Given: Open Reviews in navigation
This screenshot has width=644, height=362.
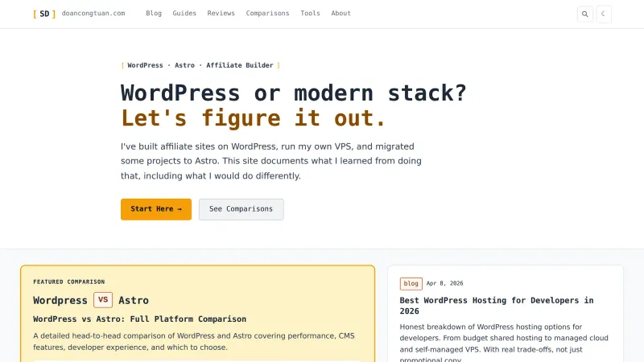Looking at the screenshot, I should 221,13.
